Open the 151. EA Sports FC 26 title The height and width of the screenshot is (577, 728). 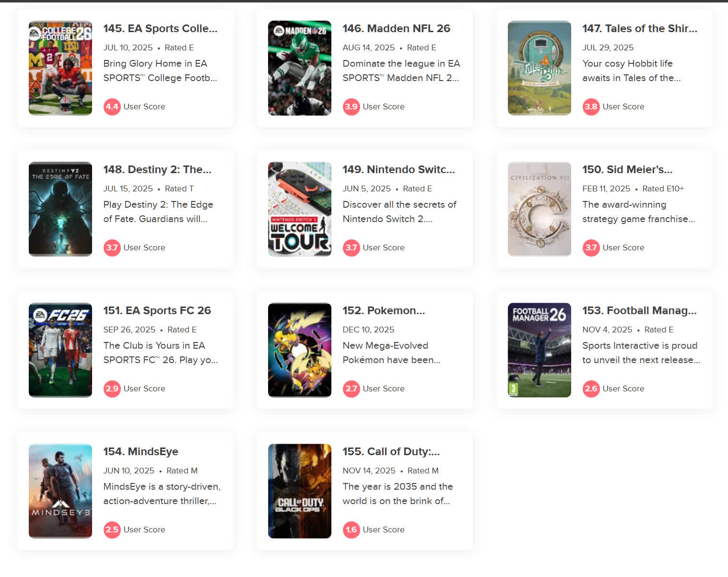click(157, 310)
